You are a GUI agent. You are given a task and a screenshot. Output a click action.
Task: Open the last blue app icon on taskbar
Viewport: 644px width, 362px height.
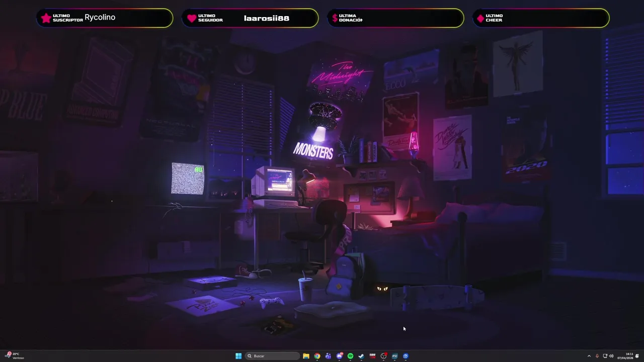(x=406, y=356)
